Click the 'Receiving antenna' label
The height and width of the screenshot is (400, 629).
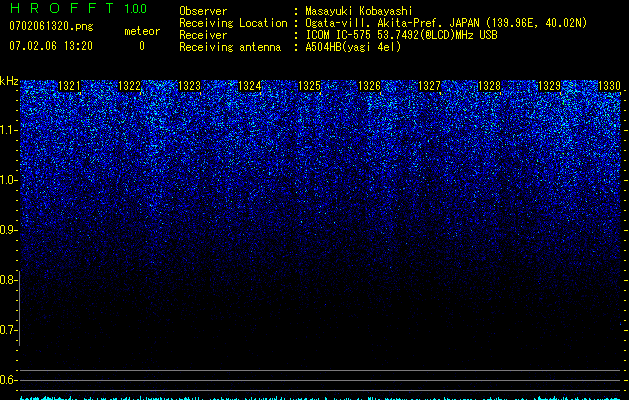pyautogui.click(x=230, y=47)
